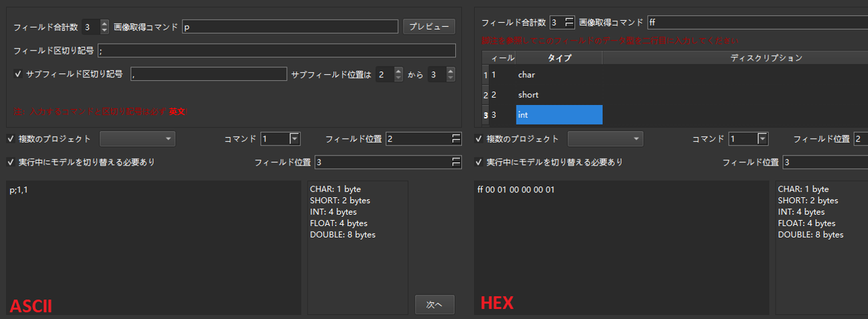Click row header 2 of field table
Screen dimensions: 868x319
tap(486, 95)
